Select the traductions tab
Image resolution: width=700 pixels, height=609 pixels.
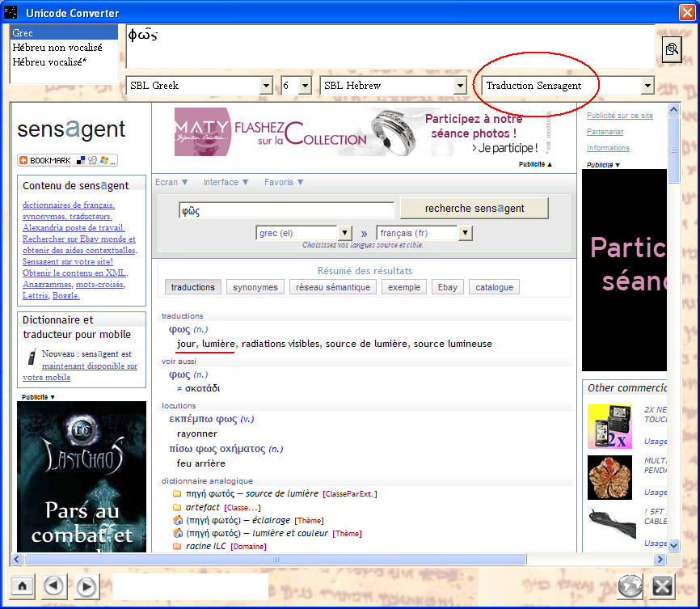[193, 287]
